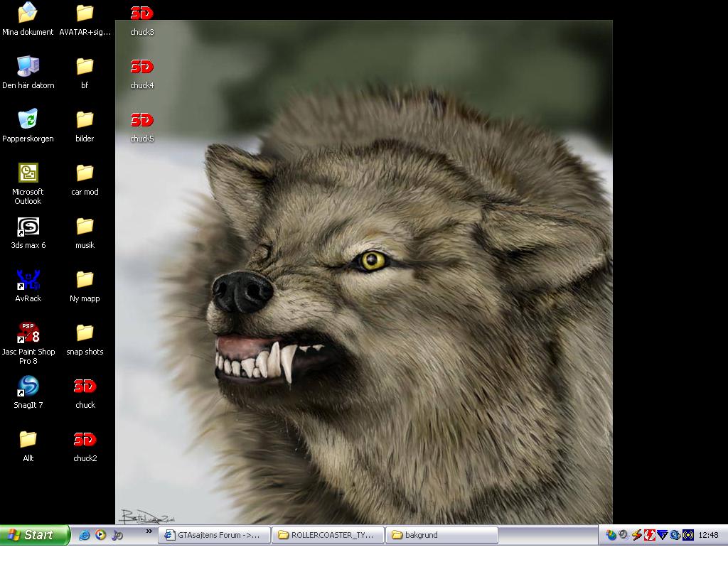Select the Mina dokument folder icon
728x584 pixels.
click(x=28, y=13)
